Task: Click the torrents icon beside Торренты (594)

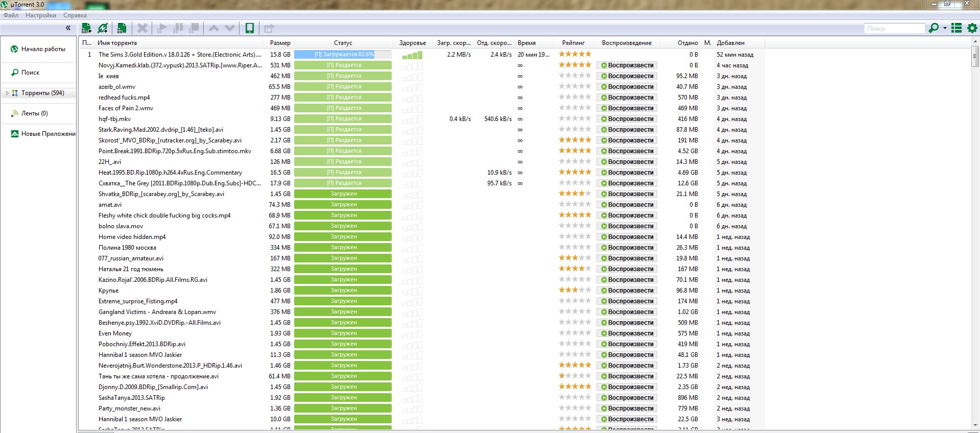Action: [15, 93]
